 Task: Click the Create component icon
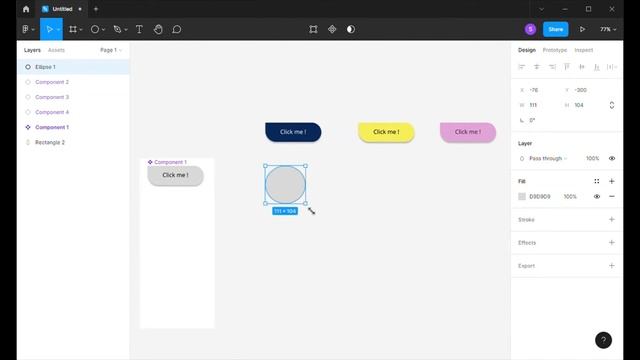pos(332,29)
